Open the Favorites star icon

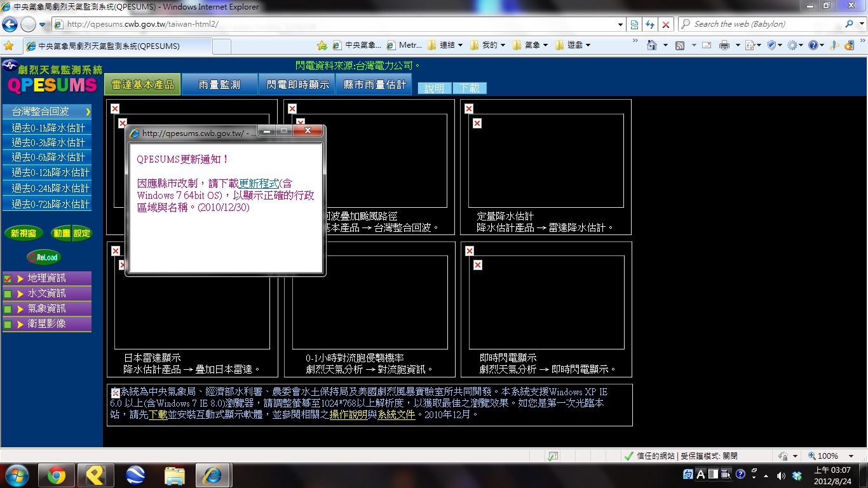[x=8, y=46]
